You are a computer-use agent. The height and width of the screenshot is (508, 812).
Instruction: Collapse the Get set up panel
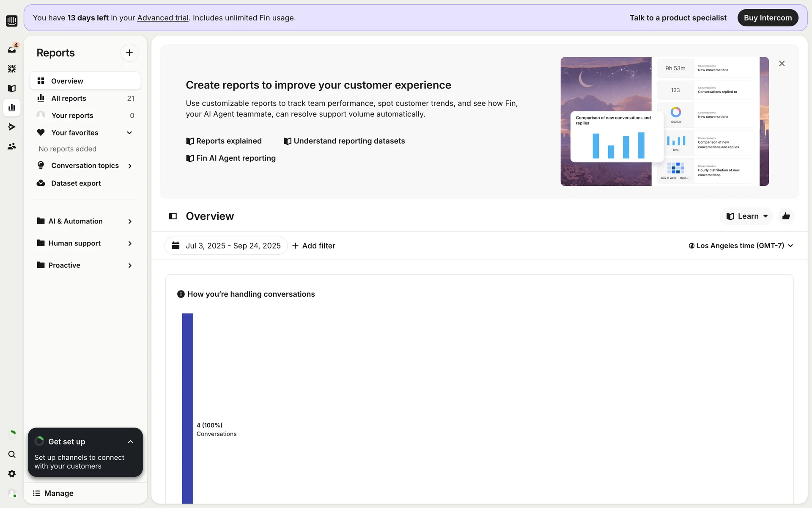click(x=130, y=442)
